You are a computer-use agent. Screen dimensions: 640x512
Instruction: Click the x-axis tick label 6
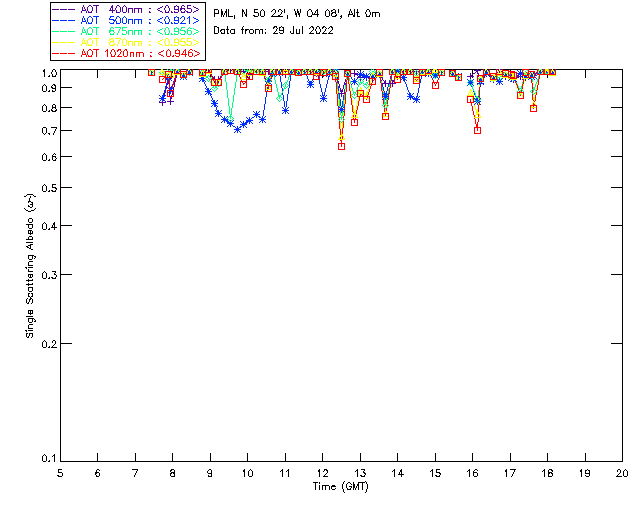98,473
